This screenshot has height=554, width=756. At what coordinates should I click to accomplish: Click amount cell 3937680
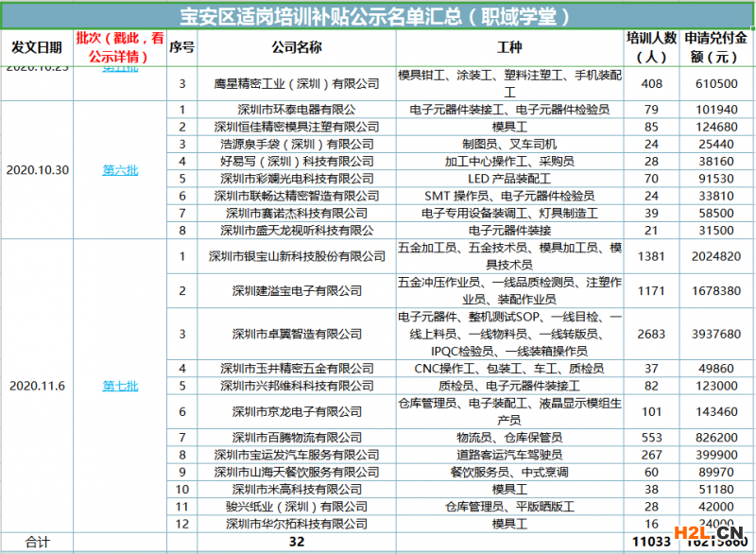click(716, 334)
